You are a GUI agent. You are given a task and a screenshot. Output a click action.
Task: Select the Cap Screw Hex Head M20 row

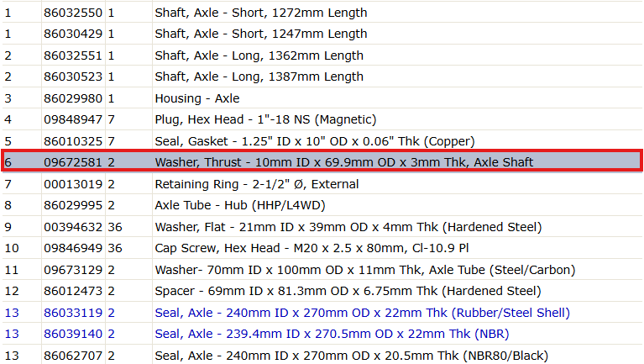tap(322, 248)
